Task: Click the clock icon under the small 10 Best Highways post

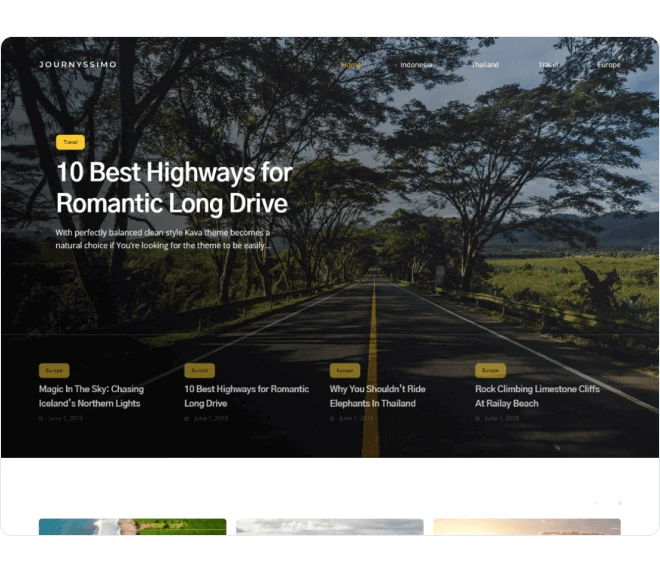Action: pyautogui.click(x=186, y=418)
